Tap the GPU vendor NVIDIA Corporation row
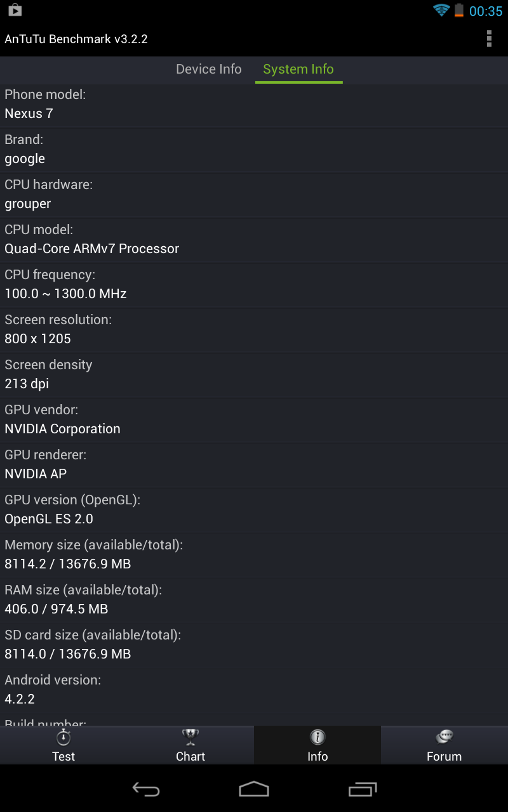508x812 pixels. point(254,420)
